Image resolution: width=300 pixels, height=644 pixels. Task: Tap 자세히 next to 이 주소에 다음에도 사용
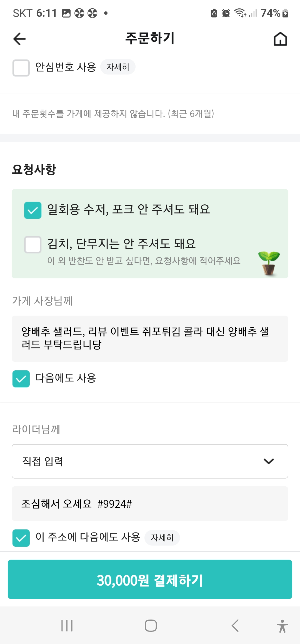tap(162, 538)
